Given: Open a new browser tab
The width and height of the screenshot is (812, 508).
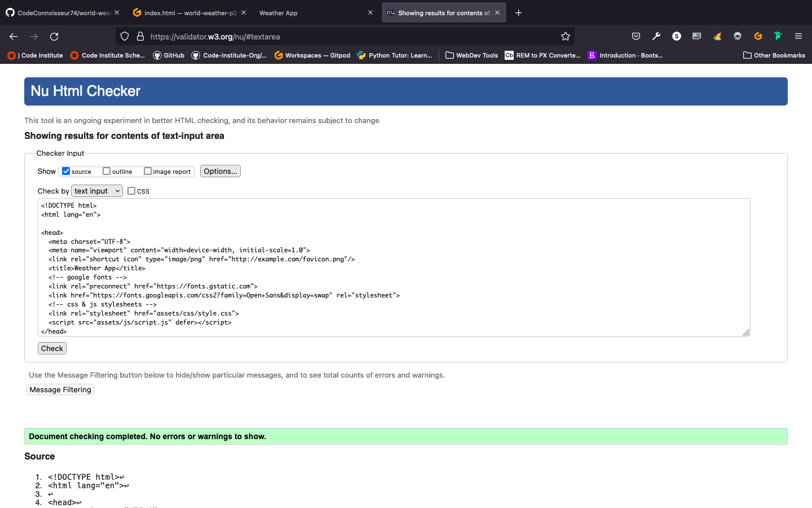Looking at the screenshot, I should click(x=519, y=13).
